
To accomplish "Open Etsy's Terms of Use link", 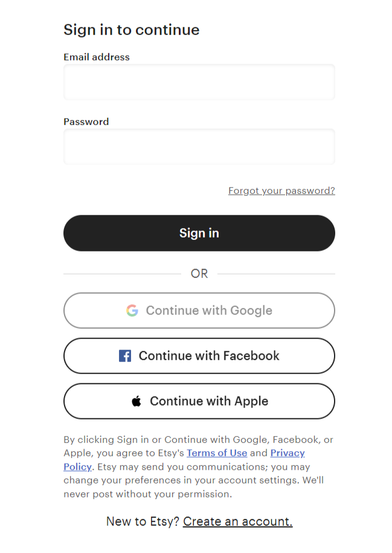I will [x=217, y=453].
